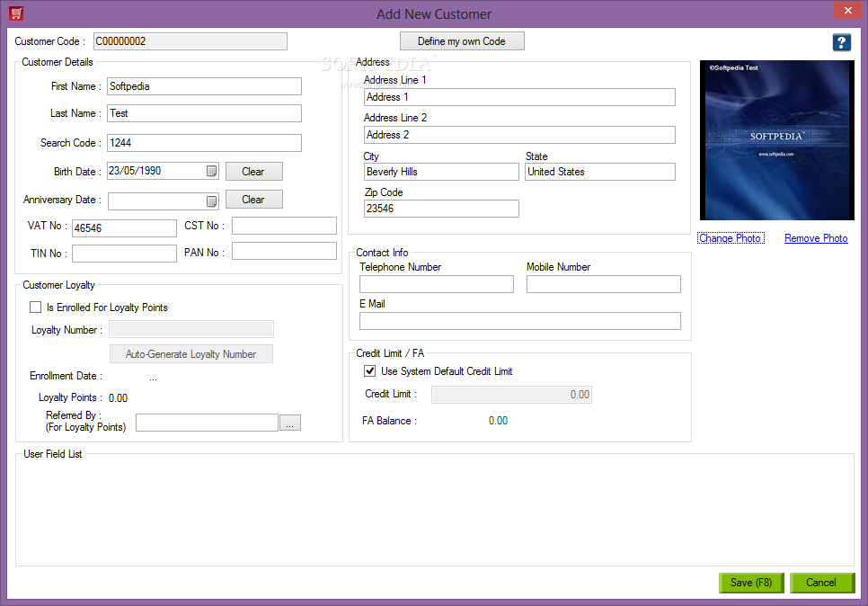This screenshot has width=868, height=606.
Task: Browse Referred By customer with ellipsis button
Action: pyautogui.click(x=290, y=423)
